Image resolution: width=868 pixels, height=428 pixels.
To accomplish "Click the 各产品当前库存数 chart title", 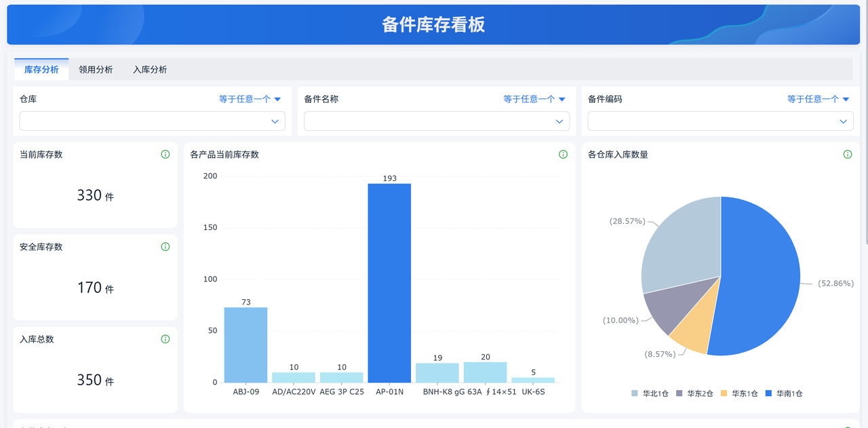I will click(x=224, y=155).
